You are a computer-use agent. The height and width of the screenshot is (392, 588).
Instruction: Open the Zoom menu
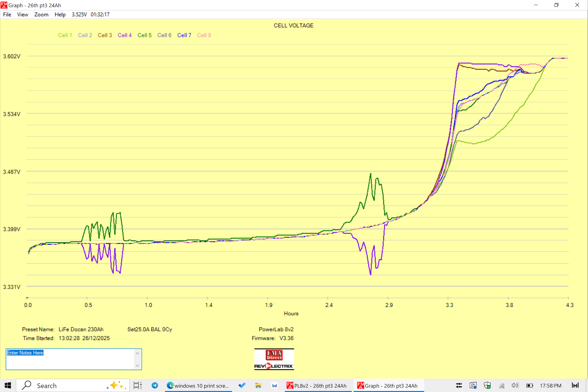41,14
